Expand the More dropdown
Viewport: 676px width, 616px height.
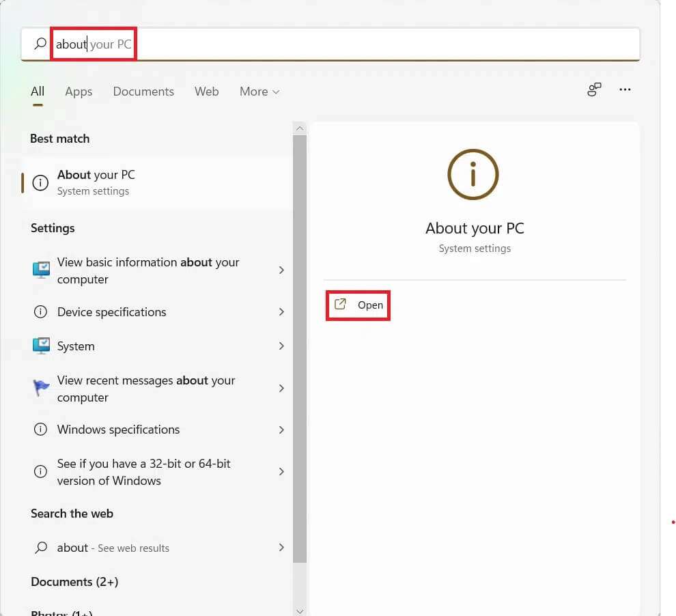click(259, 92)
